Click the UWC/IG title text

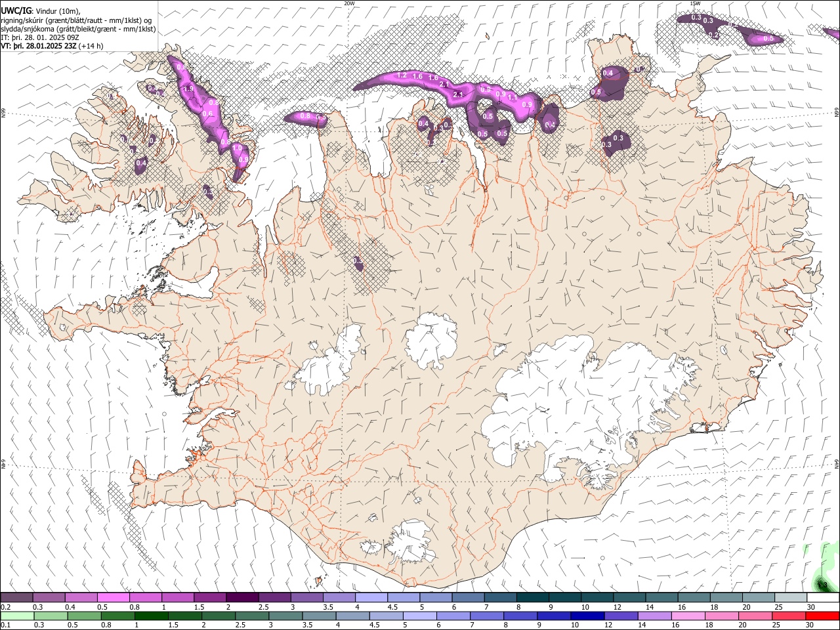pos(16,10)
